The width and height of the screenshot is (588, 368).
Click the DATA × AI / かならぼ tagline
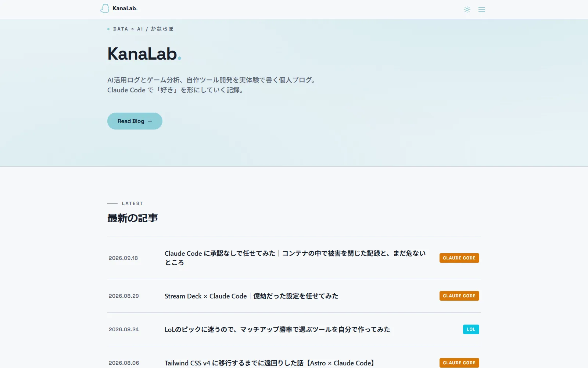(x=143, y=29)
